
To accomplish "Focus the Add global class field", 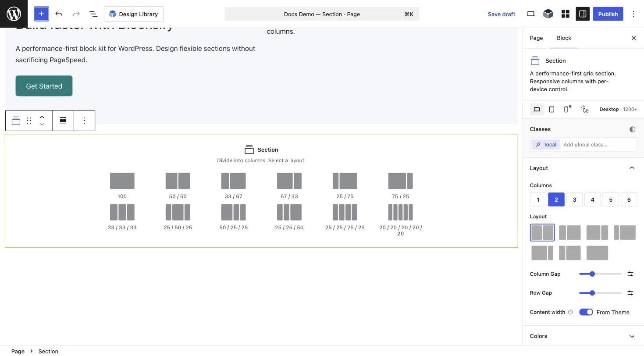I will [598, 145].
